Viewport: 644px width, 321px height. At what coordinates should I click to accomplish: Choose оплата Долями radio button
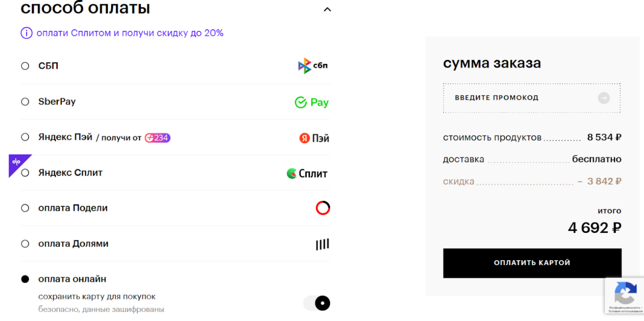tap(25, 244)
